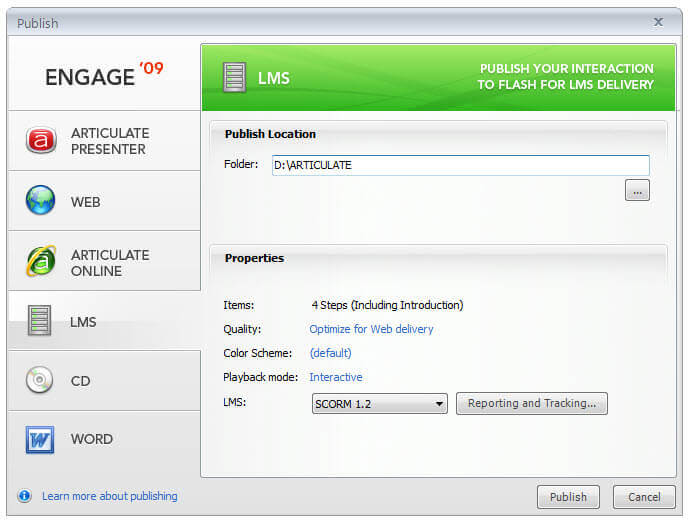This screenshot has height=521, width=689.
Task: Change Interactive playback mode link
Action: click(x=336, y=377)
